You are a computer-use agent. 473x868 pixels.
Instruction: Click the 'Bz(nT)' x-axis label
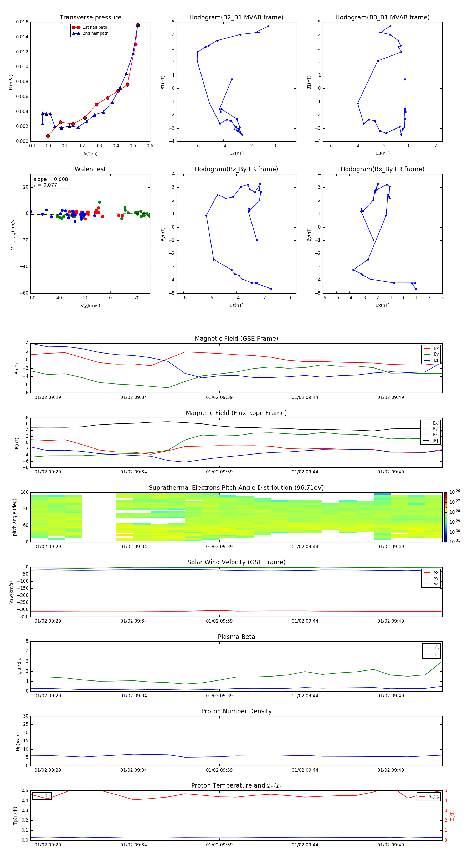pos(236,305)
